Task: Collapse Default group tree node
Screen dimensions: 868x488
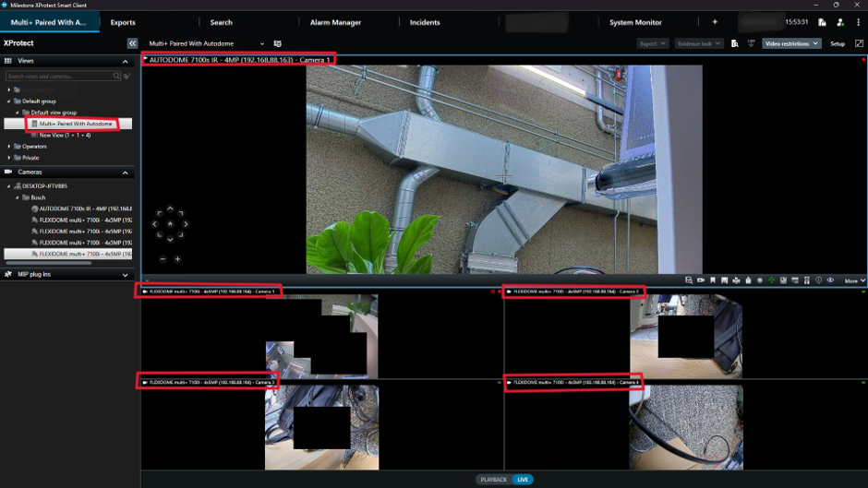Action: click(x=9, y=101)
